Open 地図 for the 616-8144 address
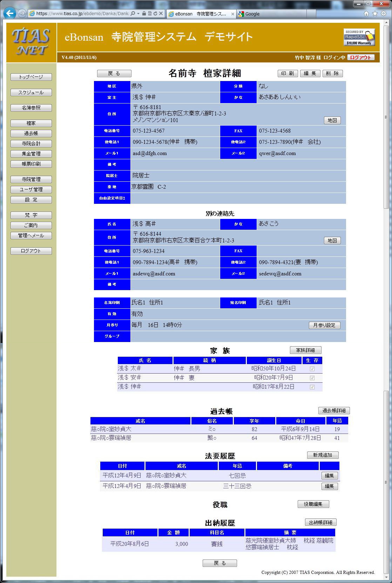This screenshot has height=583, width=392. [332, 241]
